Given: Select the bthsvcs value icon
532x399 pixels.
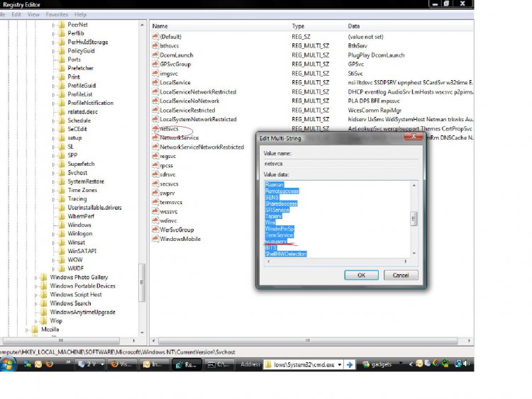Looking at the screenshot, I should click(x=155, y=45).
